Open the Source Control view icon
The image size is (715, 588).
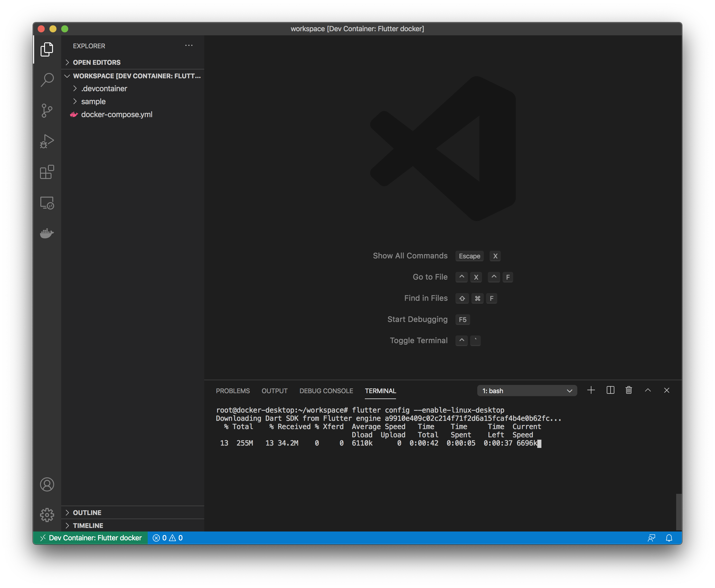pos(47,110)
